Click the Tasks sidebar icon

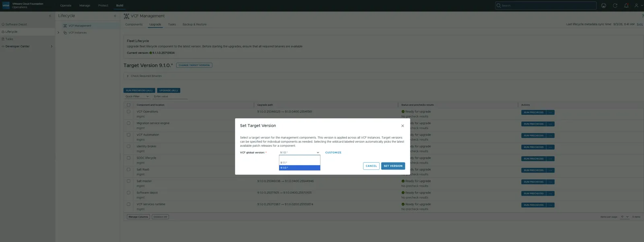coord(3,39)
